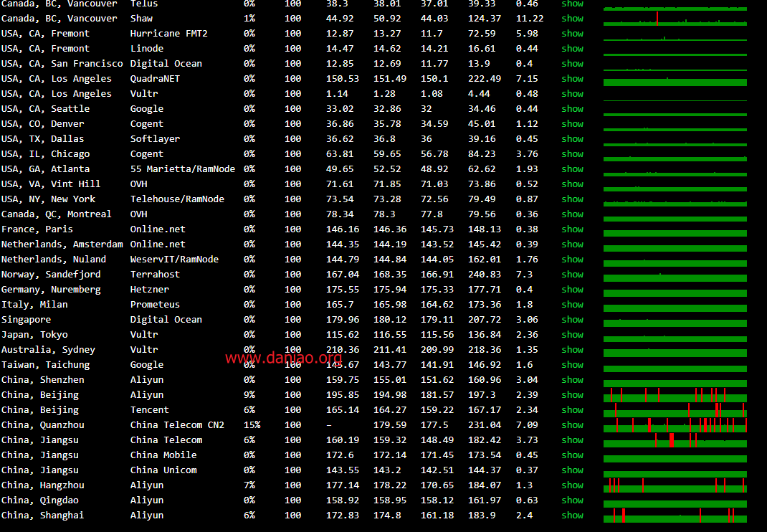Click the graph for Jiangsu China Telecom

[x=675, y=440]
